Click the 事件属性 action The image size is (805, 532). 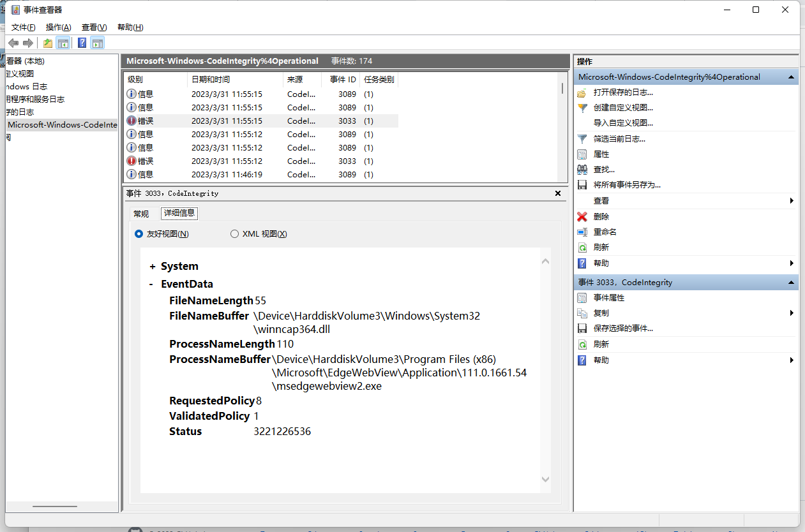point(609,297)
